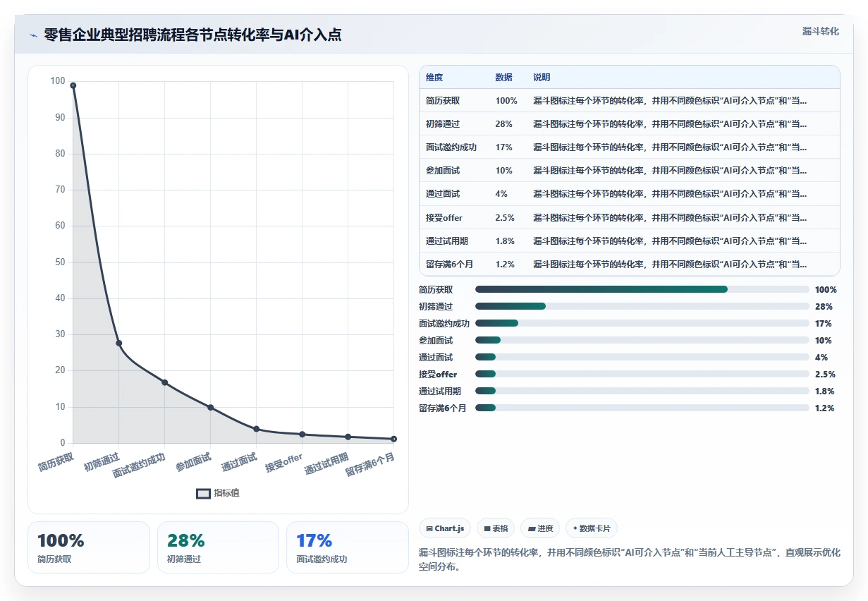Viewport: 868px width, 601px height.
Task: Click the 表格 tag chip
Action: click(496, 528)
